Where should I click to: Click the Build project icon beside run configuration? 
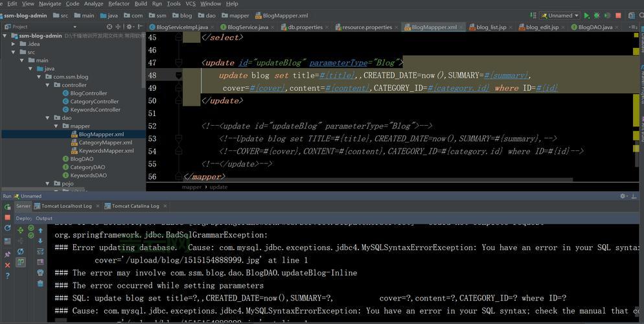pos(533,16)
